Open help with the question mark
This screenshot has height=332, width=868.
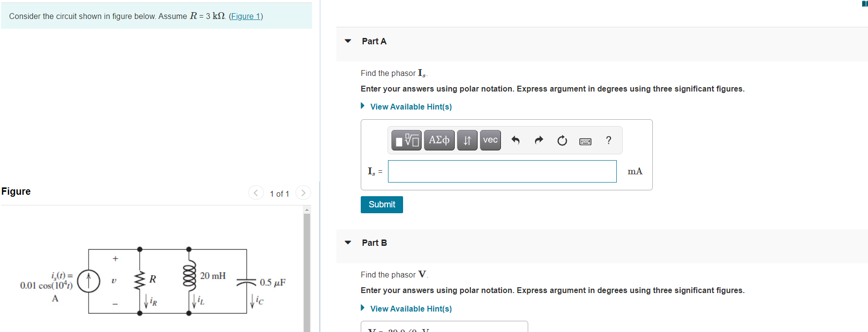[609, 140]
